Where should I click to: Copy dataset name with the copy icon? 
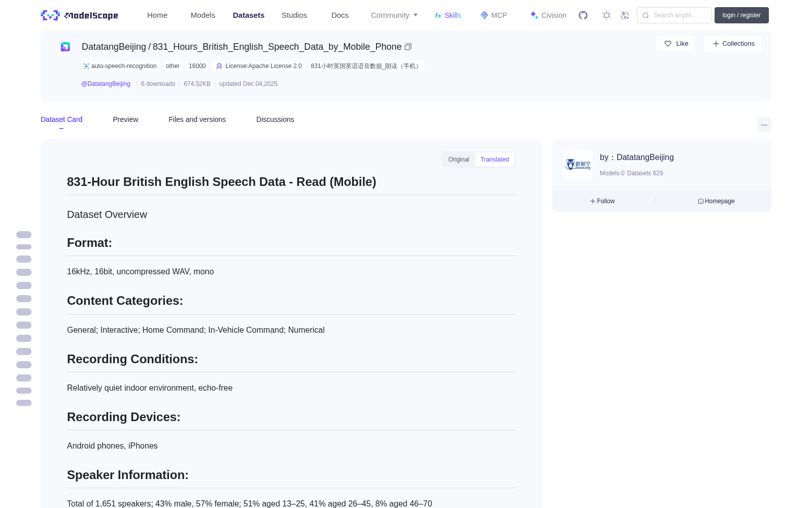(x=408, y=47)
